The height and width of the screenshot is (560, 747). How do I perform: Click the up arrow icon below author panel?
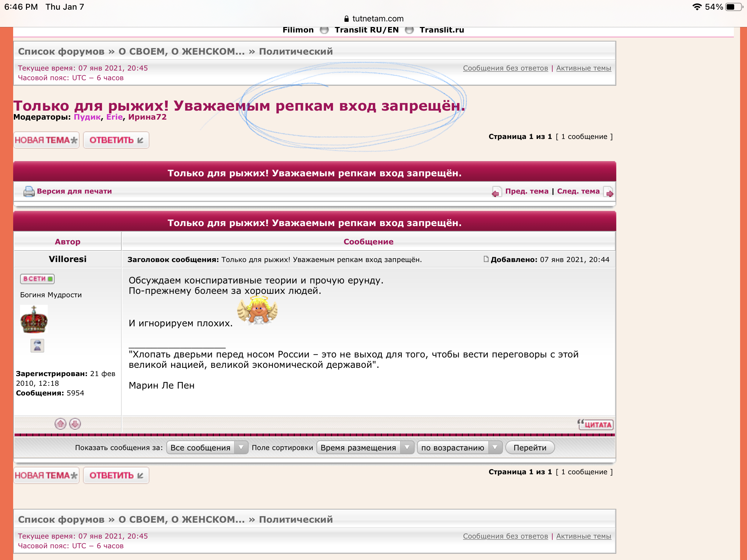pos(60,424)
